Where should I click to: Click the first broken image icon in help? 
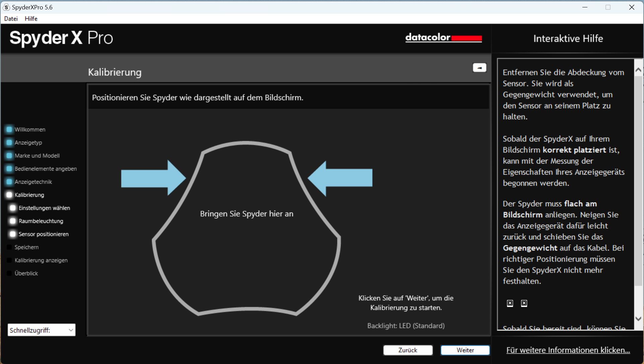pos(510,303)
